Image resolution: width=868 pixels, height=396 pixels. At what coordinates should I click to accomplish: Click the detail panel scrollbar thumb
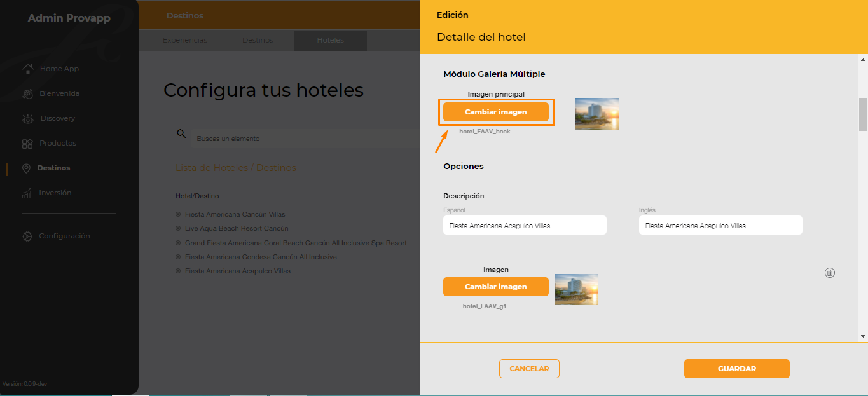pyautogui.click(x=863, y=114)
